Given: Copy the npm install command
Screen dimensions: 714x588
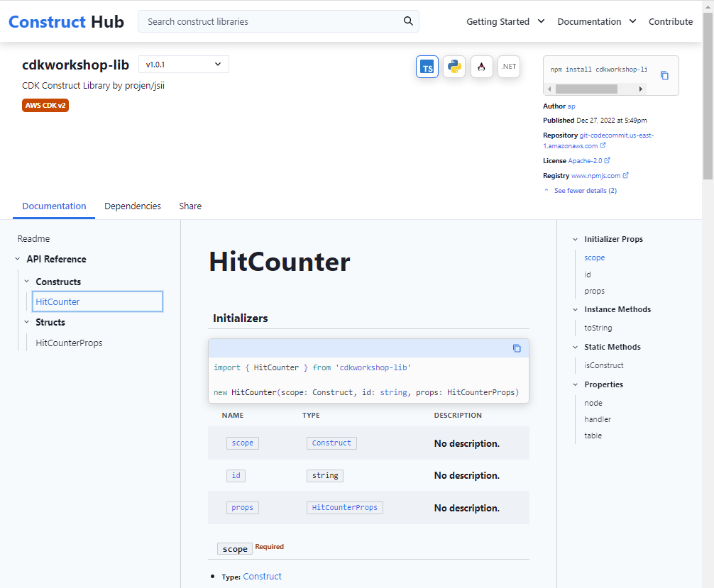Looking at the screenshot, I should point(664,76).
